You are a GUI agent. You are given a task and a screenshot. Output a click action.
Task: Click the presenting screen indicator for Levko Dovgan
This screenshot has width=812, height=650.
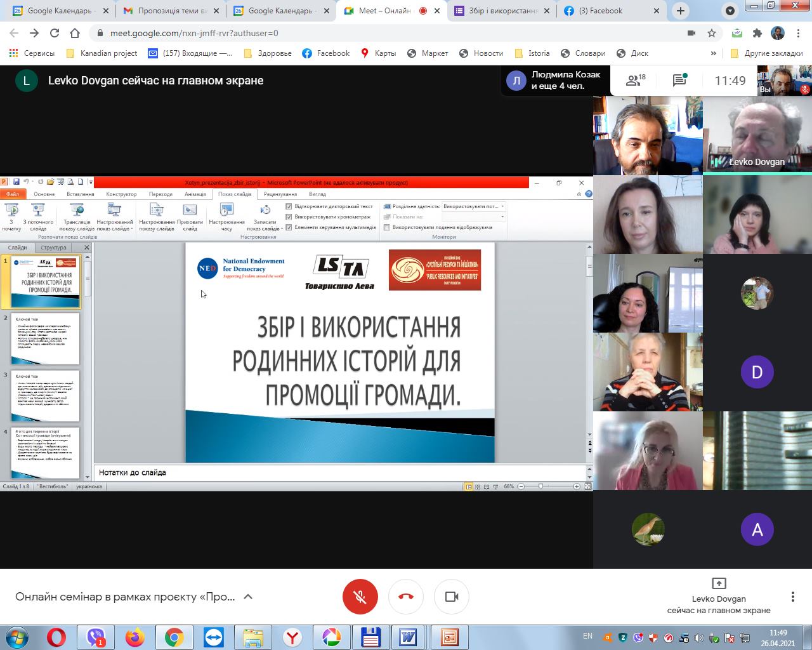tap(719, 597)
